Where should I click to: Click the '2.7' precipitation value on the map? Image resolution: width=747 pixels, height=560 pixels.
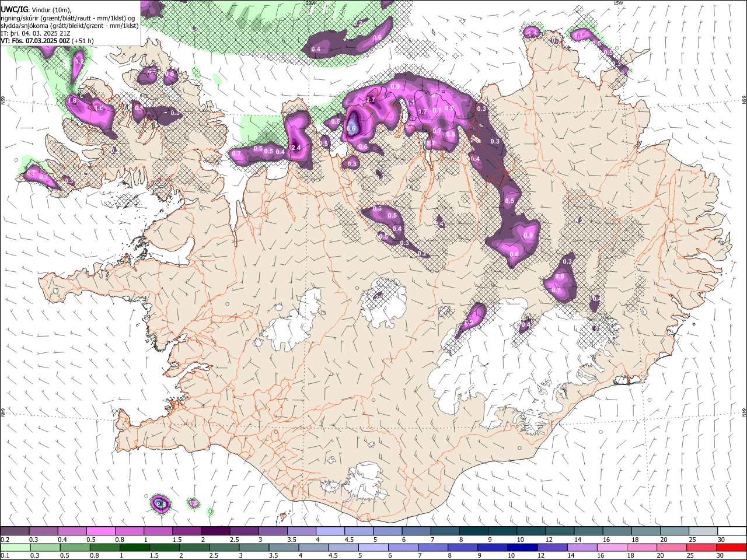coord(371,100)
